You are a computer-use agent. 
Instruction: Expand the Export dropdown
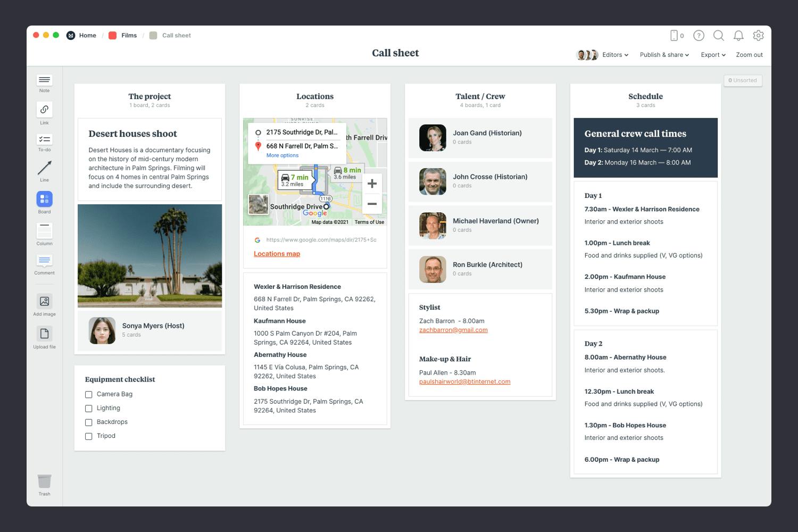click(713, 55)
